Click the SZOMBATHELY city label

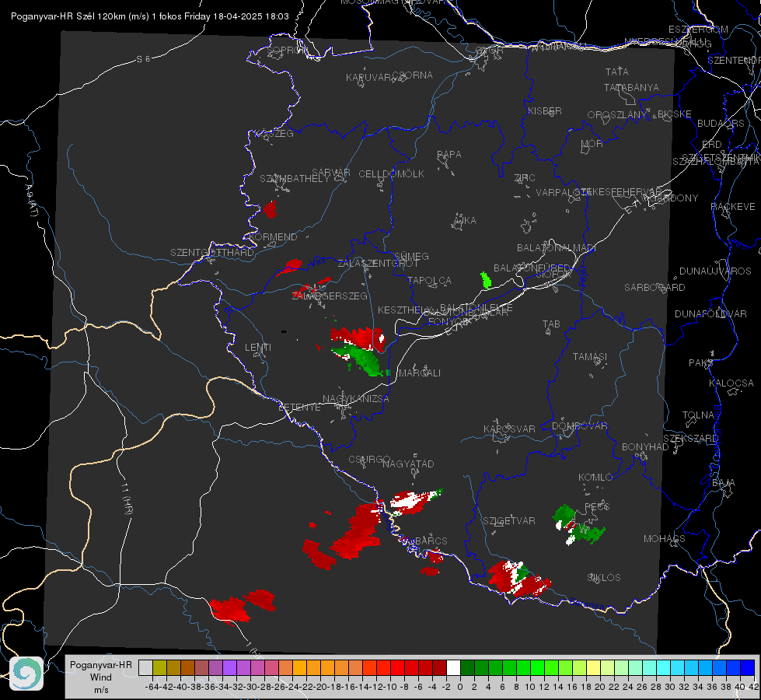click(294, 179)
